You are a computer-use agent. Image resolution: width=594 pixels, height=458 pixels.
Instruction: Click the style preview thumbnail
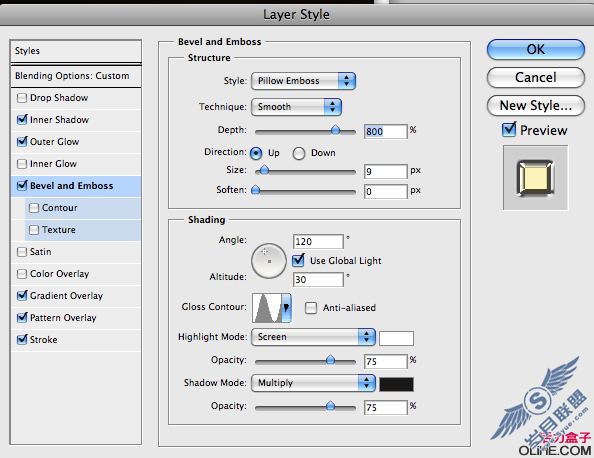coord(535,178)
